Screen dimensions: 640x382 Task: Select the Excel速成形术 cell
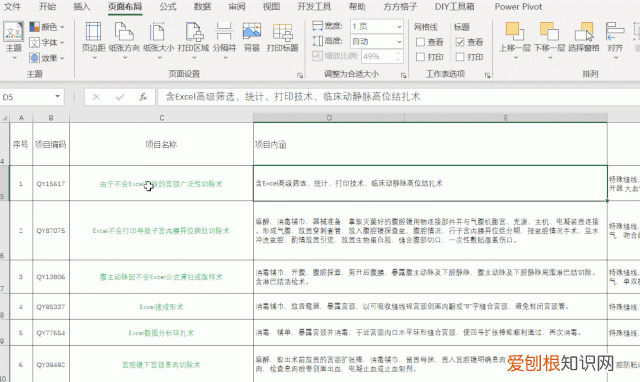click(x=162, y=306)
